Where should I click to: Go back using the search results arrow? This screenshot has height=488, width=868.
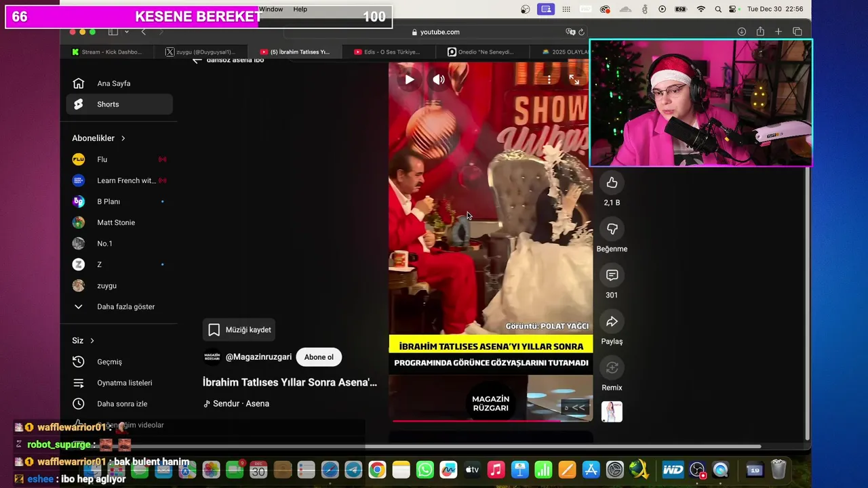[x=197, y=60]
